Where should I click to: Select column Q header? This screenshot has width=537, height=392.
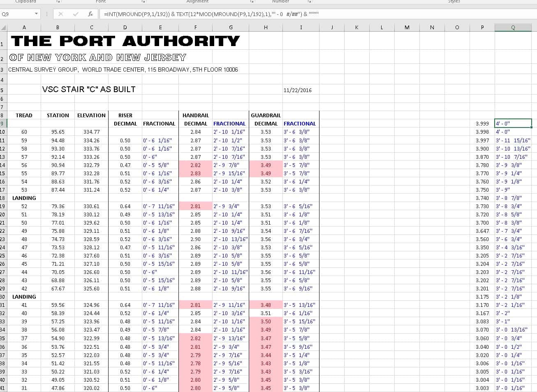click(x=513, y=28)
